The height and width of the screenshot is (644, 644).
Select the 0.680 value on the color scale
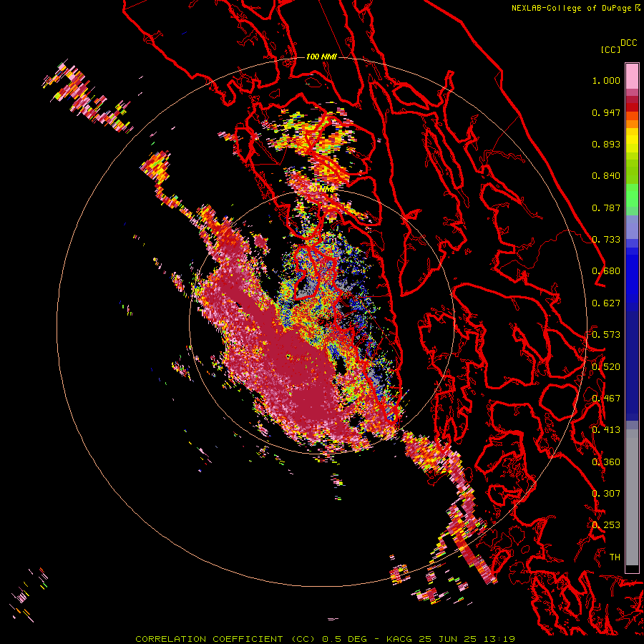coord(606,271)
